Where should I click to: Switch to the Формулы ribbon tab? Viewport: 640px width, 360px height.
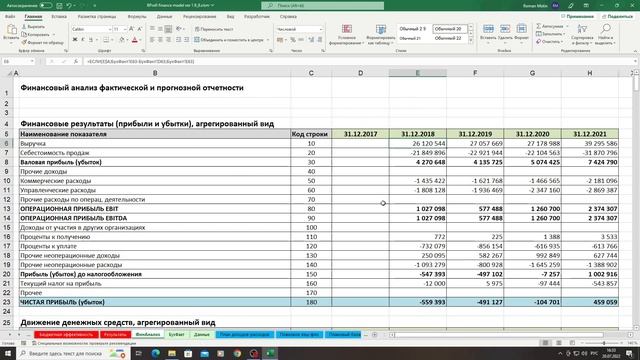[137, 17]
